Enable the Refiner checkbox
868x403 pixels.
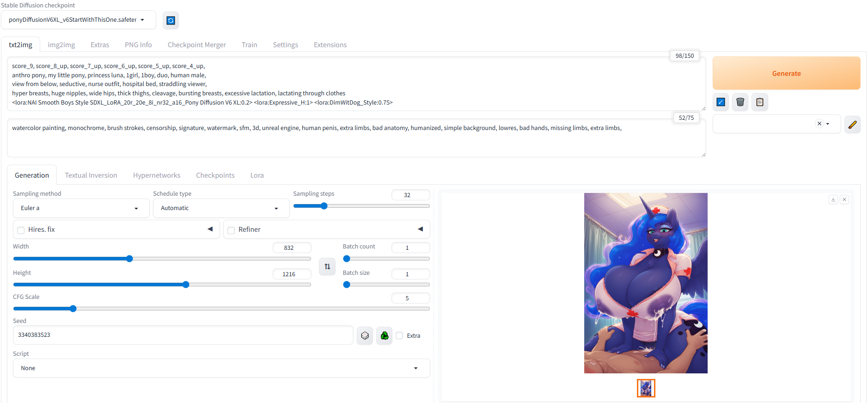pyautogui.click(x=231, y=230)
